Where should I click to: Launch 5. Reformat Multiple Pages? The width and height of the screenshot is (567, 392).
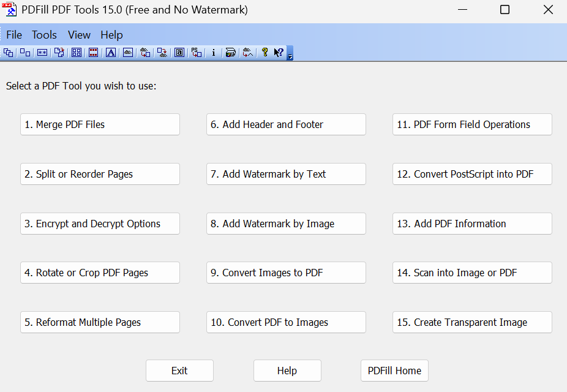tap(100, 322)
